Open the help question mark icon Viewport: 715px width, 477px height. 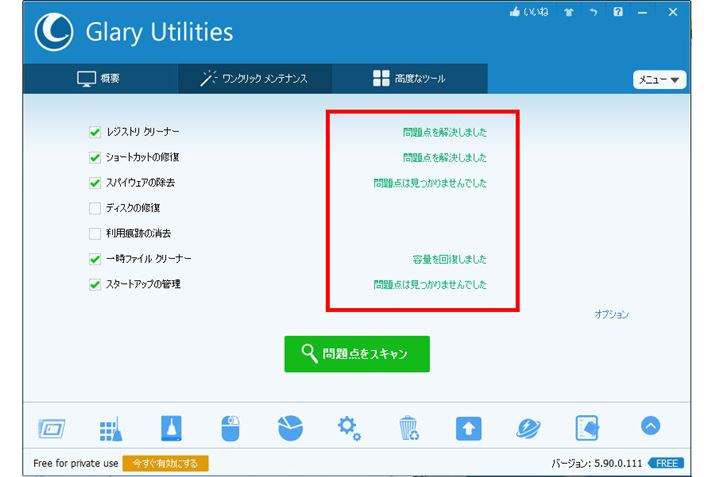[x=618, y=12]
